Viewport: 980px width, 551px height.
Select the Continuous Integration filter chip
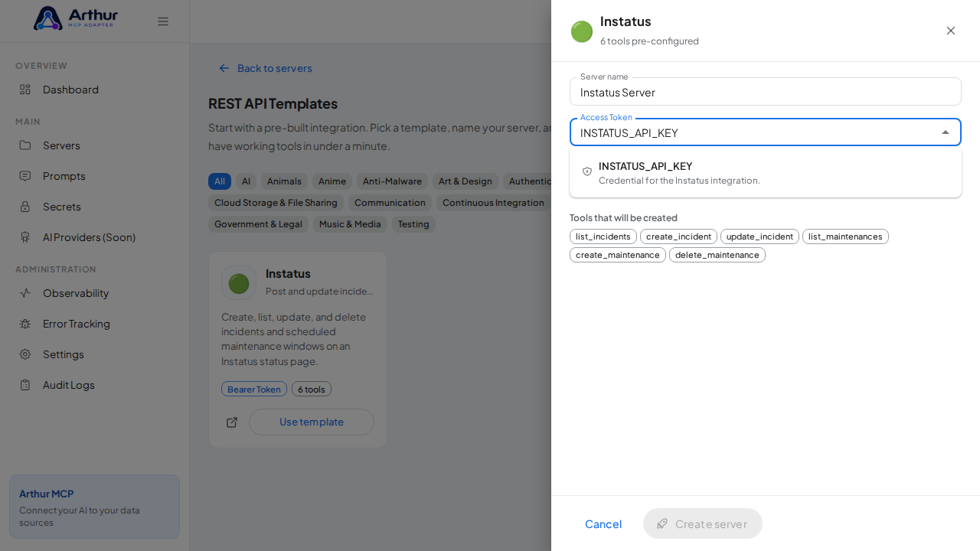(493, 203)
